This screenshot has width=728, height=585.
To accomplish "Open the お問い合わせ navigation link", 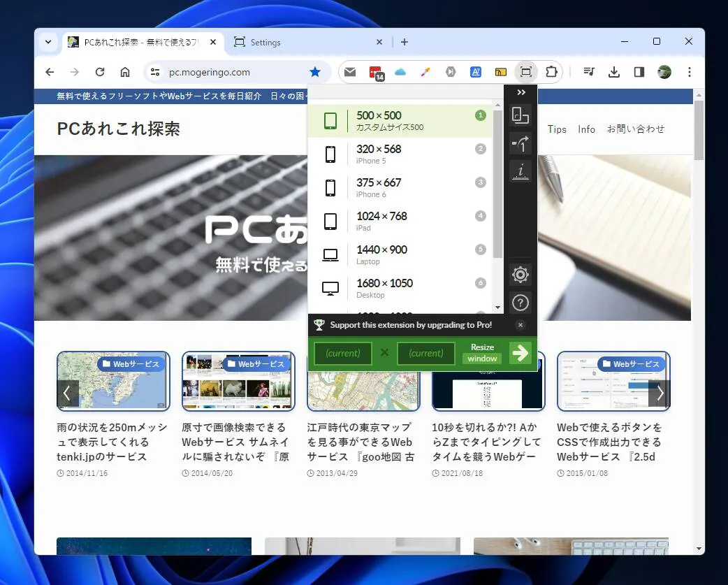I will [636, 129].
